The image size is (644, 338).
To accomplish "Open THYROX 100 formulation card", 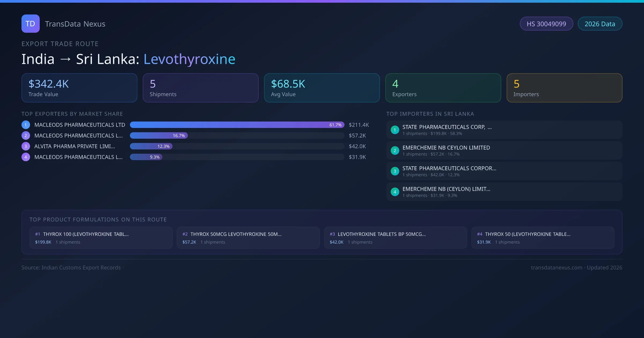I will (101, 238).
